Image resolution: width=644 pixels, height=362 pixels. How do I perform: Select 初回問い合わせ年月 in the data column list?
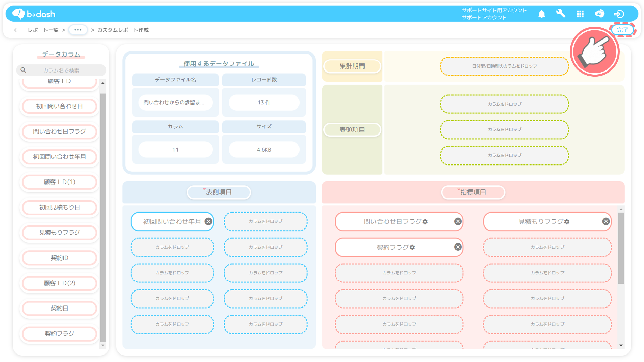[x=60, y=157]
